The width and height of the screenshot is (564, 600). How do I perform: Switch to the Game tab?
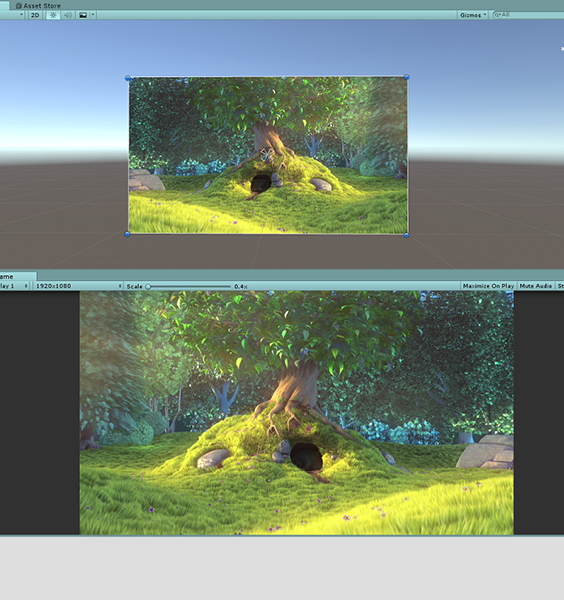click(18, 276)
